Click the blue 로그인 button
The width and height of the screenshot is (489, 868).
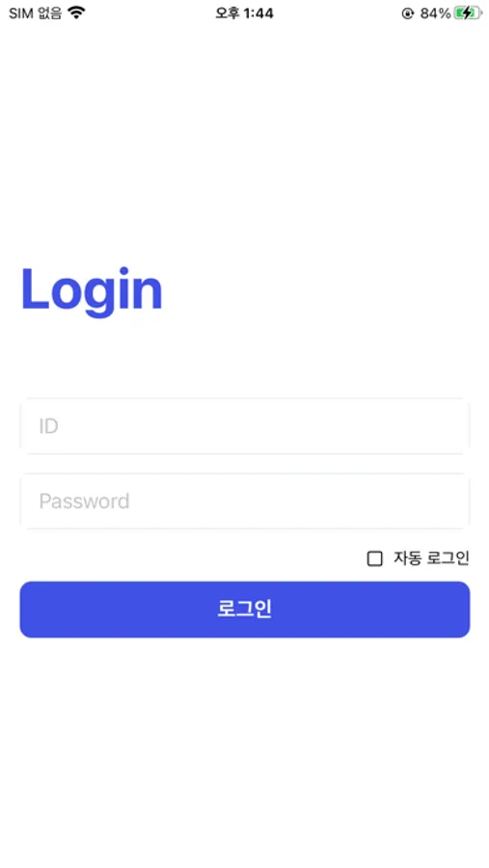point(245,609)
